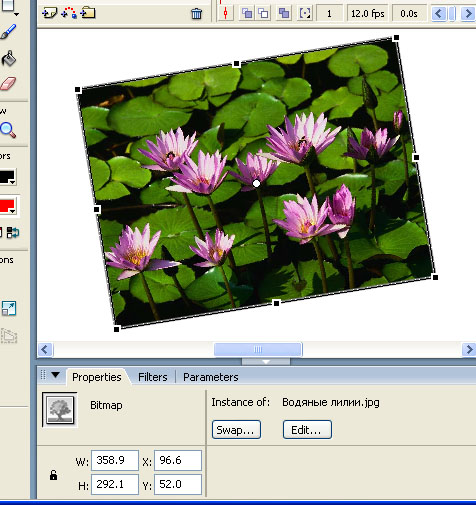
Task: Click the left-middle transform edge handle
Action: point(97,209)
